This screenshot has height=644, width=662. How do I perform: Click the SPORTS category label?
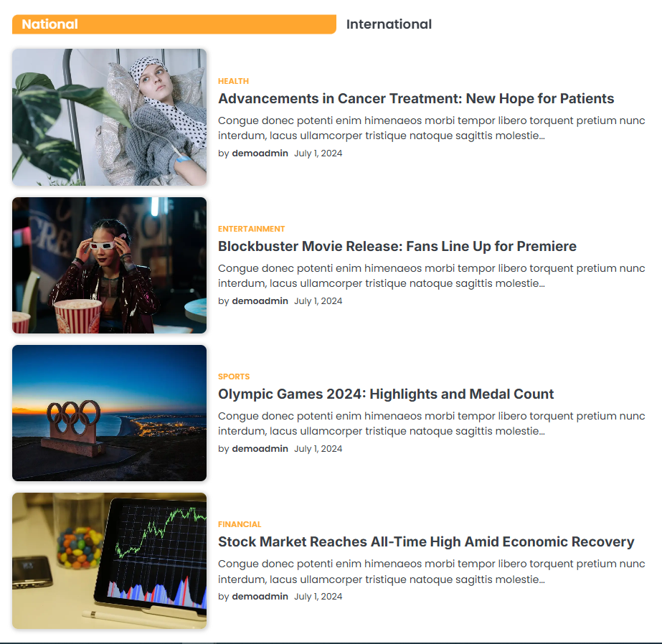coord(234,377)
